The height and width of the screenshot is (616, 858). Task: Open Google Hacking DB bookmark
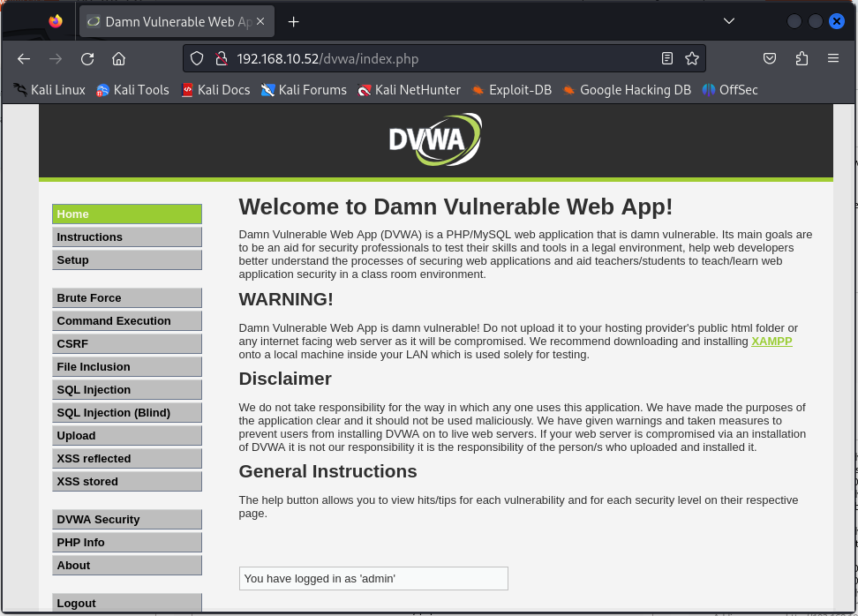627,90
